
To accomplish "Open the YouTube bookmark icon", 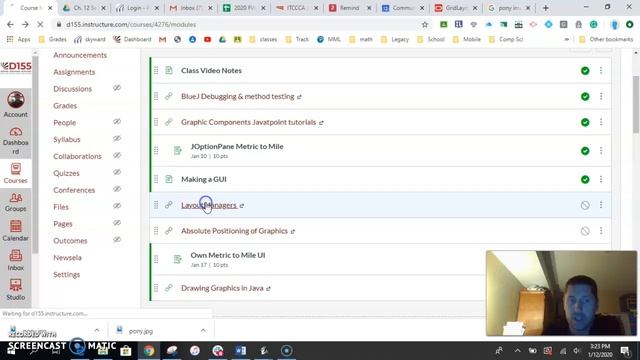I will pyautogui.click(x=207, y=40).
